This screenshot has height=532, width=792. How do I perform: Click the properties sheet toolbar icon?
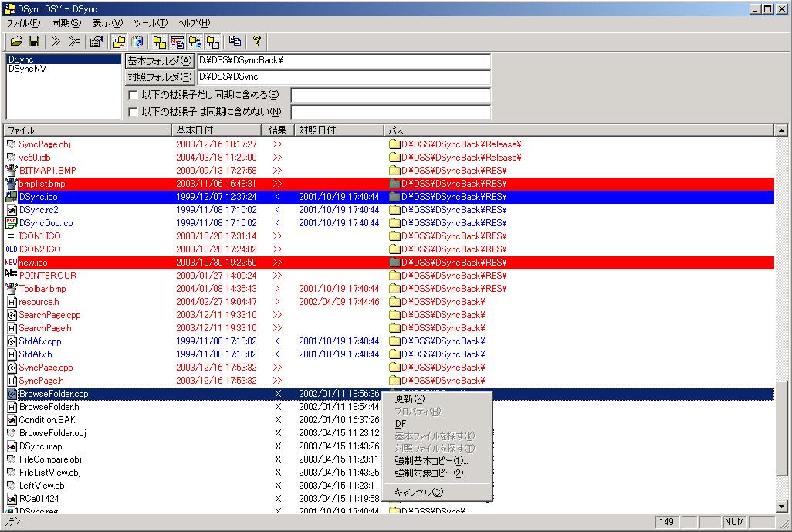coord(96,41)
